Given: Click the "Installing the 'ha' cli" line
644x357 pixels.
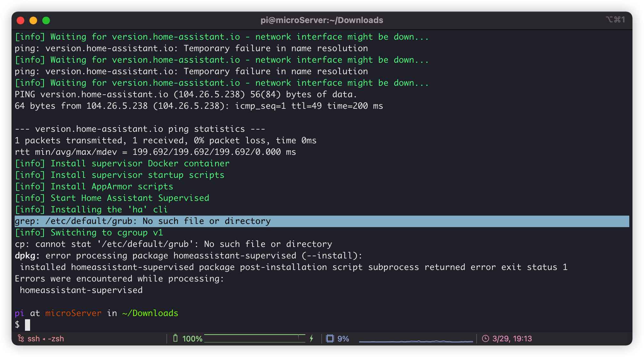Looking at the screenshot, I should 91,210.
